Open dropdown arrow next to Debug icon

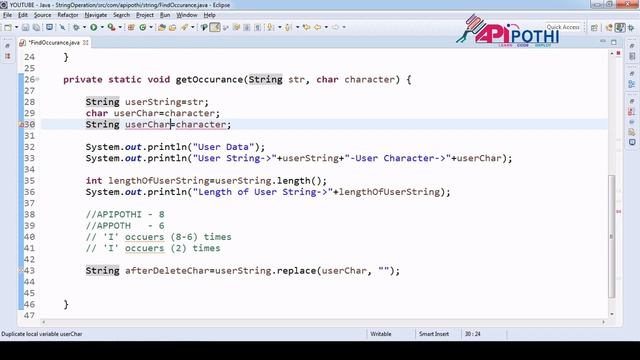[84, 27]
